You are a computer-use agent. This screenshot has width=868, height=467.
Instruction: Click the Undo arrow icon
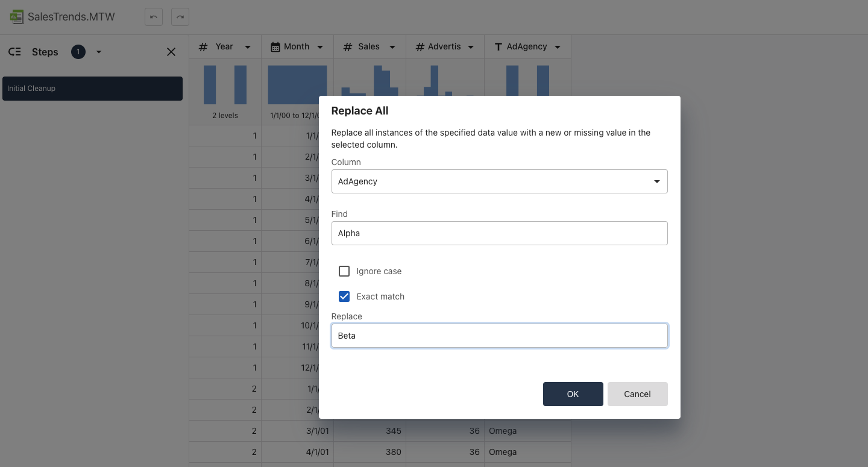(x=153, y=17)
